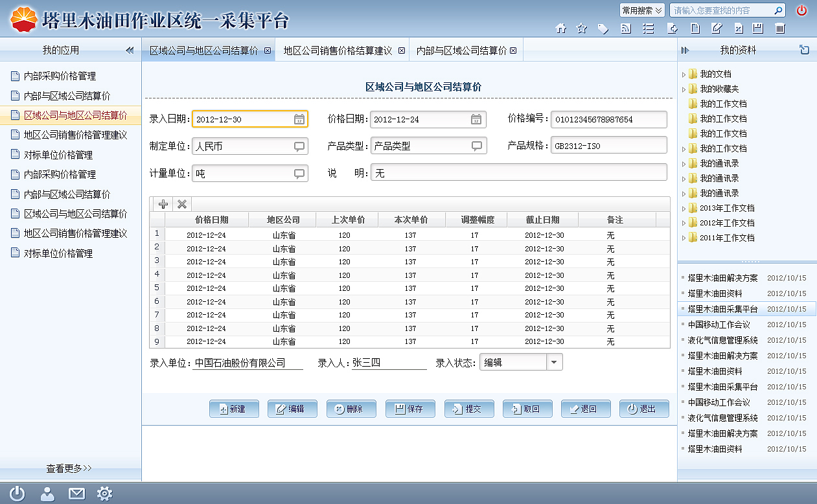
Task: Click the 编辑 button
Action: [292, 409]
